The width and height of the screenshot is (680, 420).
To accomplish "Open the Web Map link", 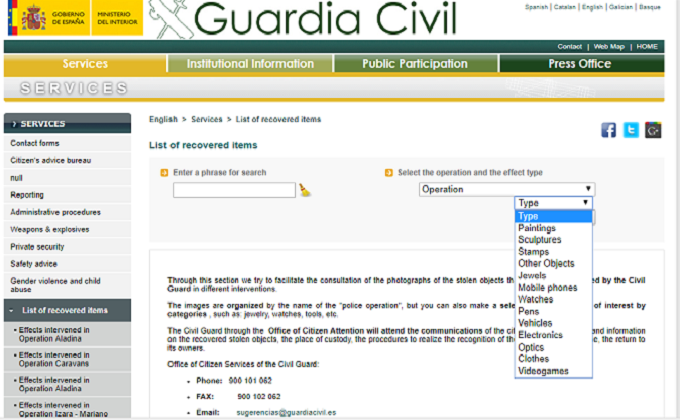I will (609, 46).
